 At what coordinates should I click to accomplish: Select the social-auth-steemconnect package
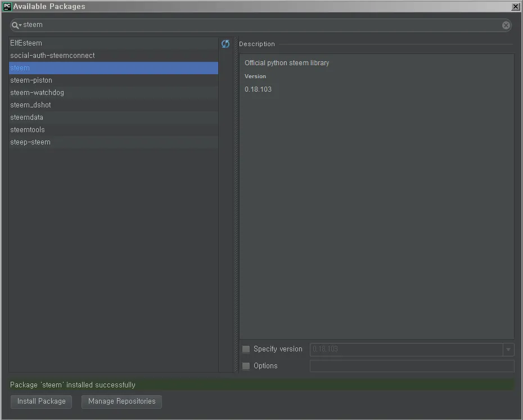pos(114,55)
